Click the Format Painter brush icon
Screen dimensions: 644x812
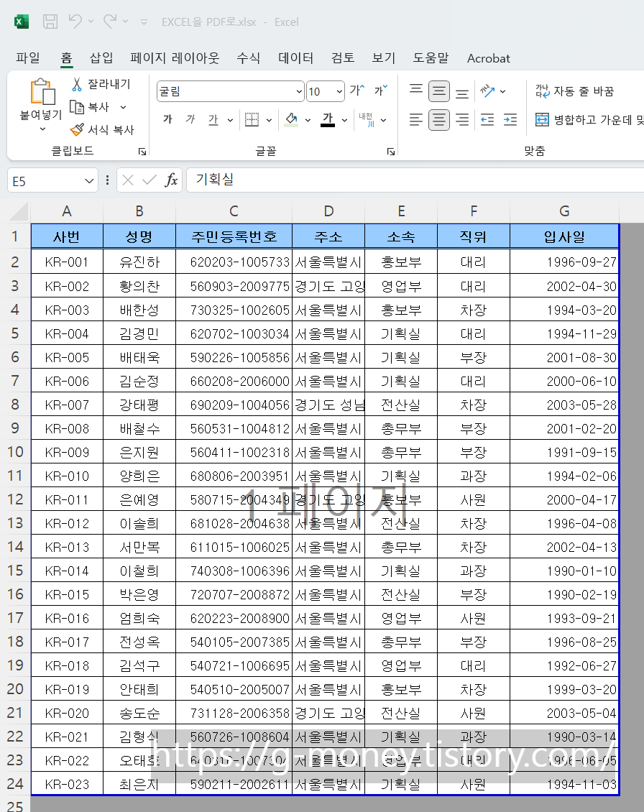[77, 129]
